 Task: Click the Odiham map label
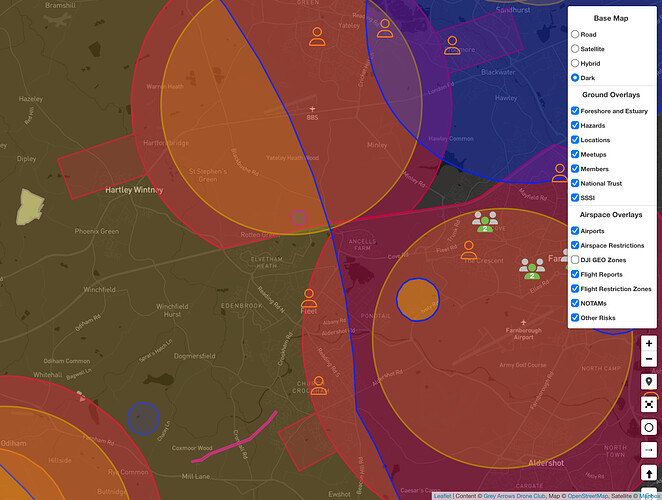[x=14, y=443]
